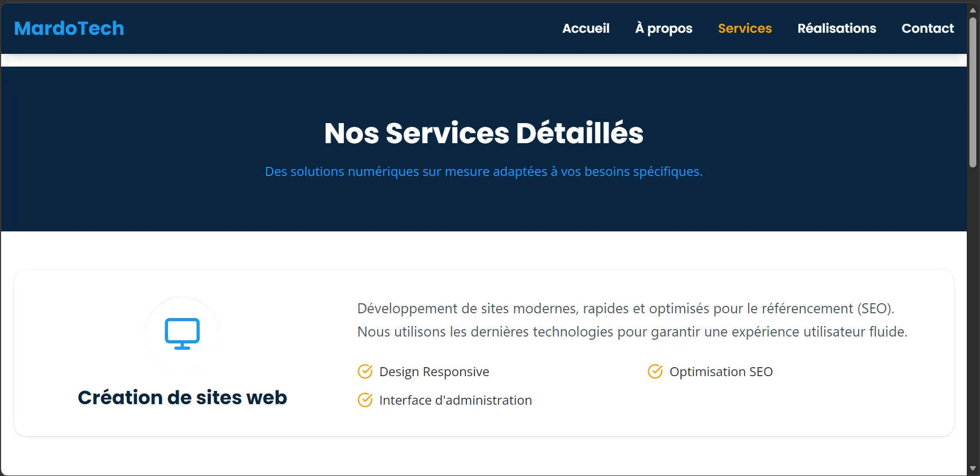Image resolution: width=980 pixels, height=476 pixels.
Task: Click the checkmark icon beside Optimisation SEO
Action: point(655,371)
